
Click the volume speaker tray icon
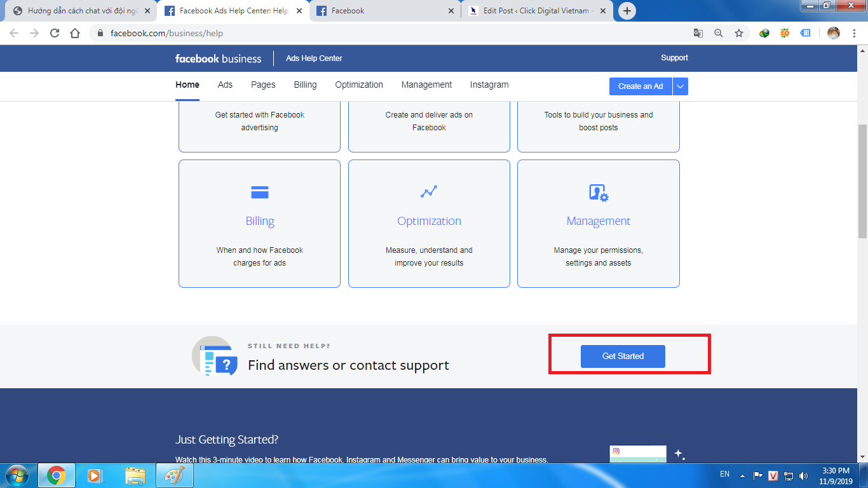(x=804, y=475)
